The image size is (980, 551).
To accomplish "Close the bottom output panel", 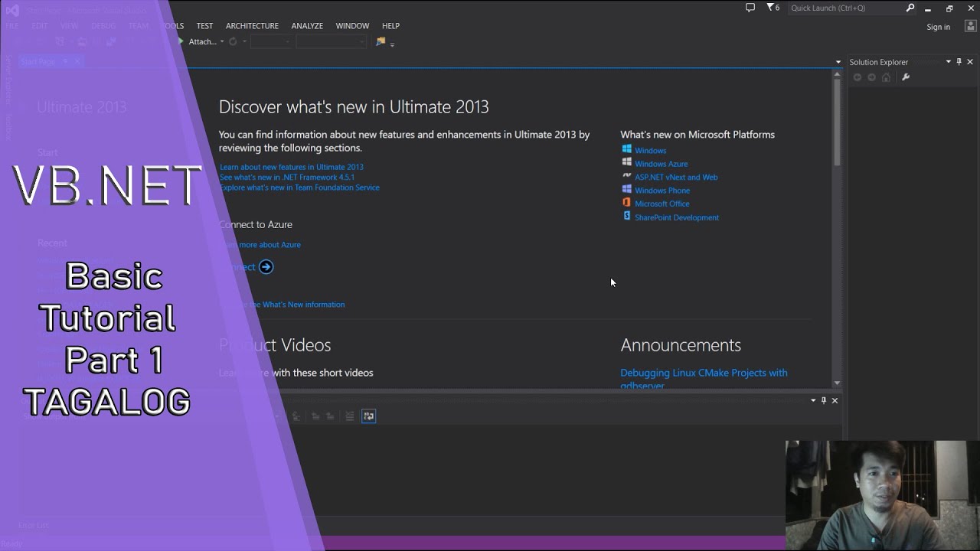I will [835, 400].
